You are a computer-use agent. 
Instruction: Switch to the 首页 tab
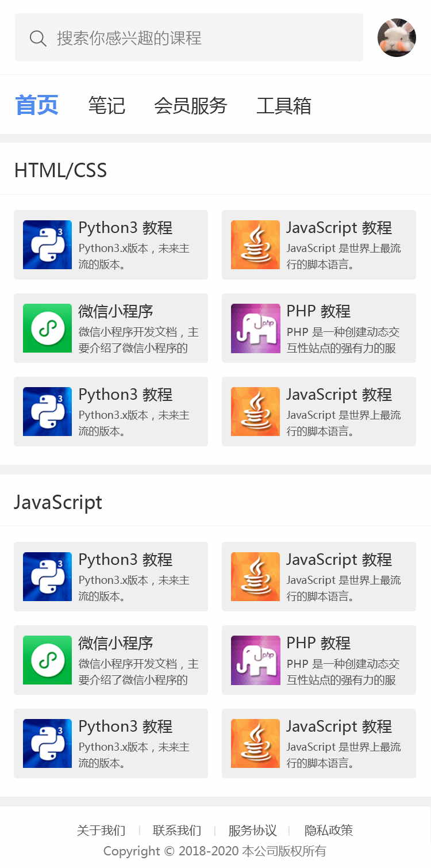point(37,106)
